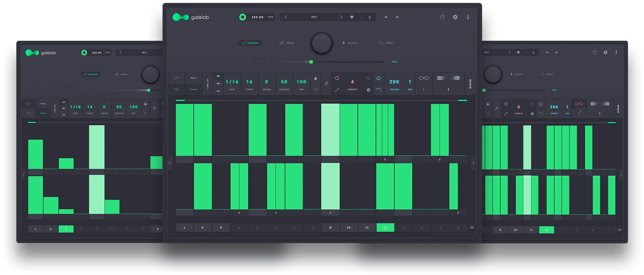Screen dimensions: 644x275
Task: Toggle BYPASS in the center window
Action: tap(470, 84)
